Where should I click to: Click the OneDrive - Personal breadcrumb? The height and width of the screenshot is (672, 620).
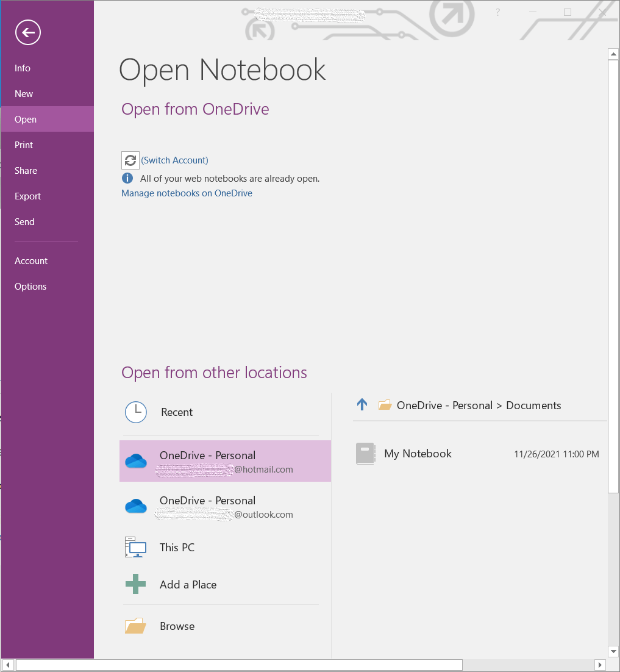click(445, 406)
